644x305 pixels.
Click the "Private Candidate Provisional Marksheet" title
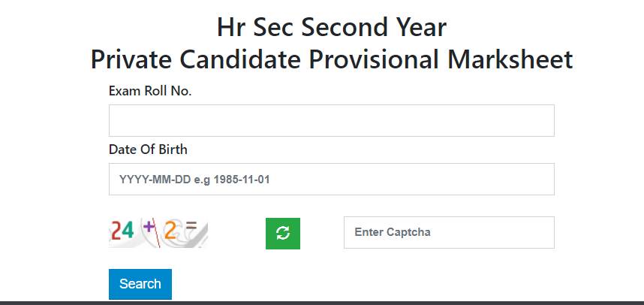[x=332, y=59]
